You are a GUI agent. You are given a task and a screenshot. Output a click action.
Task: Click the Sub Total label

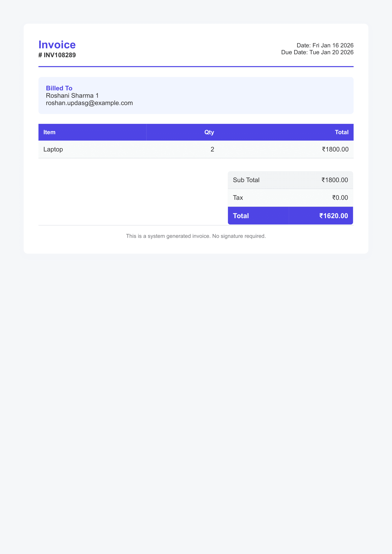246,180
